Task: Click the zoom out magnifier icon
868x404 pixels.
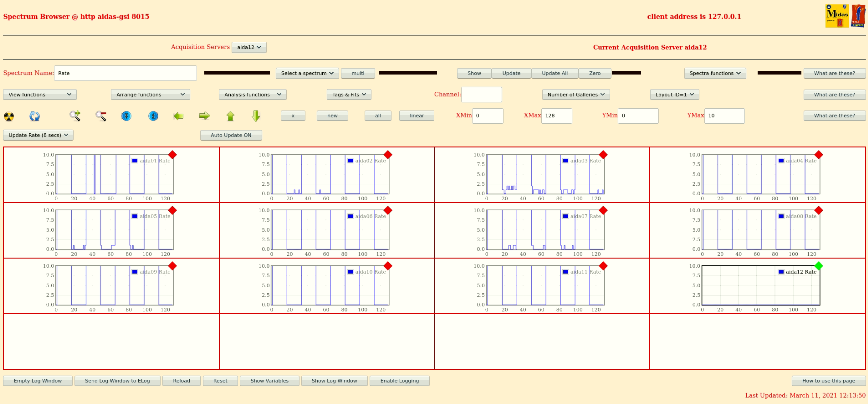Action: click(101, 116)
